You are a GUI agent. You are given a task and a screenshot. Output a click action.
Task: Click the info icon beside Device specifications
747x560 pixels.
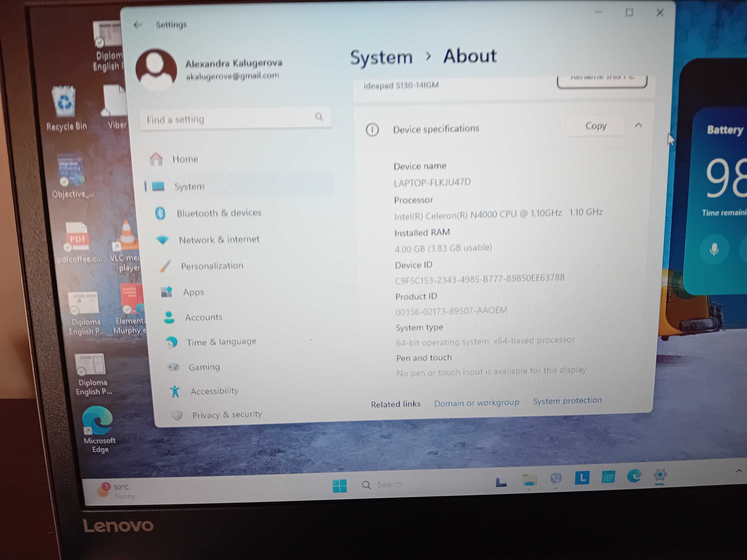pos(372,130)
